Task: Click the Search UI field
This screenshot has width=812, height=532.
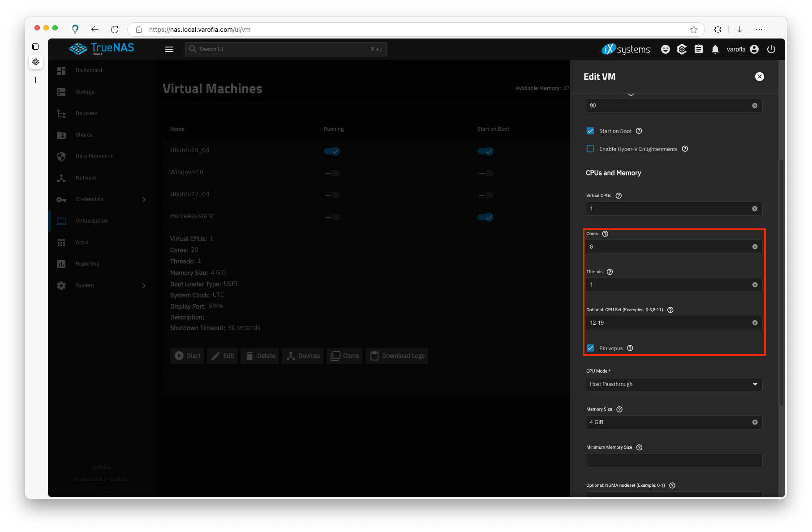Action: tap(286, 49)
